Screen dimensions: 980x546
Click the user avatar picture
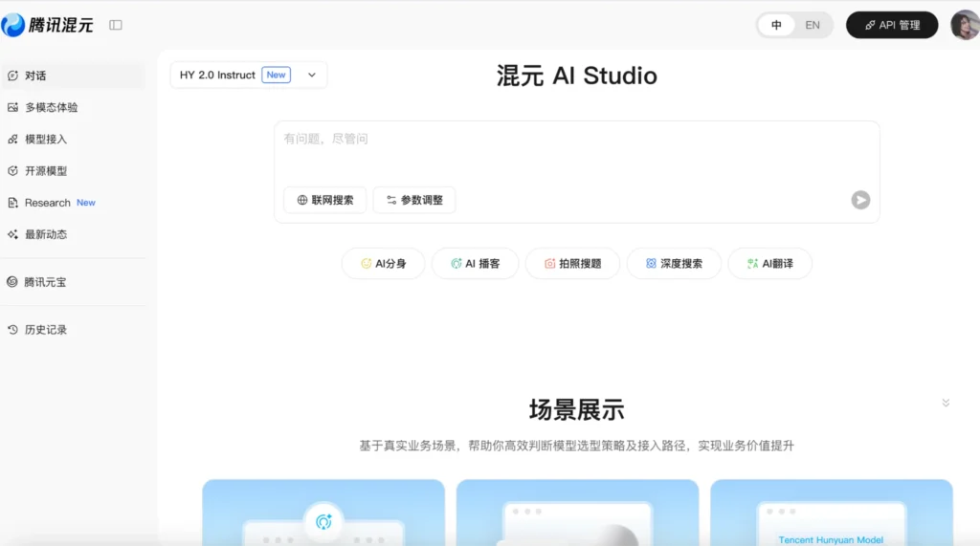965,25
